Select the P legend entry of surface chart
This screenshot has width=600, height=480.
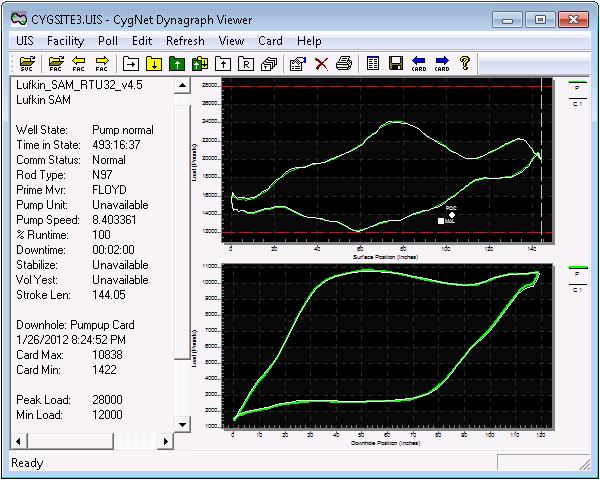coord(577,86)
